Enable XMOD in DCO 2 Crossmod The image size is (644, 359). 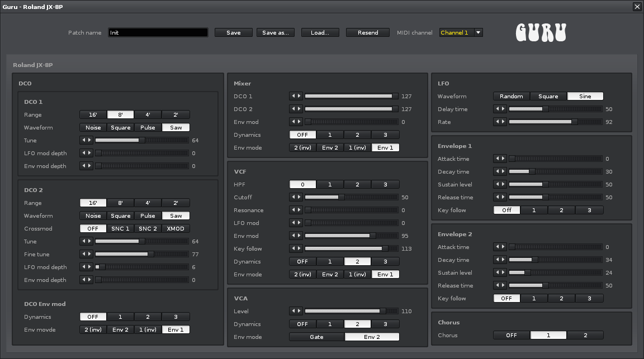[176, 228]
